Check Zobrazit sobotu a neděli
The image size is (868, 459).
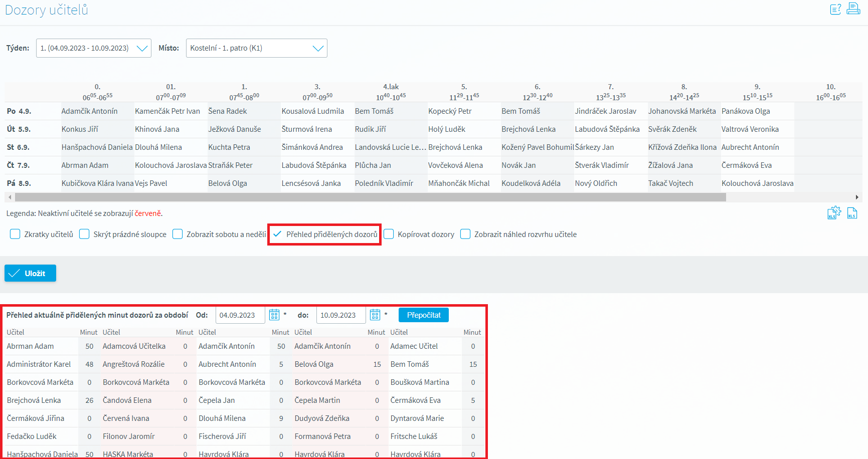pos(178,234)
